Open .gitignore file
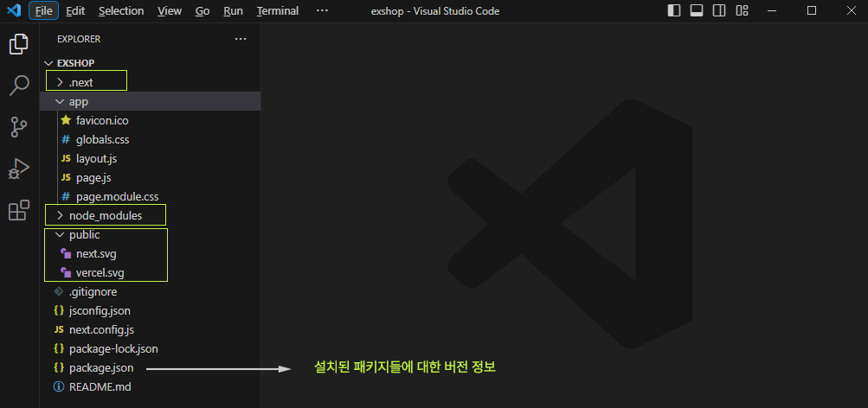The height and width of the screenshot is (408, 868). pos(93,292)
